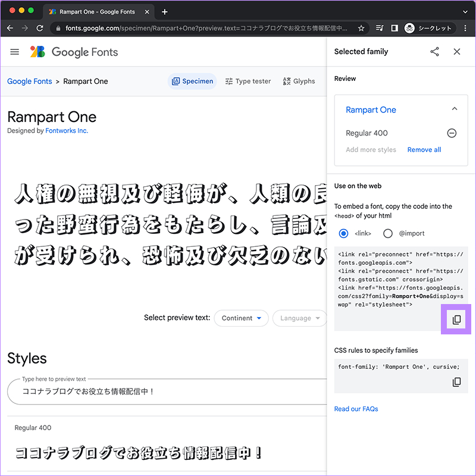Open the hamburger main menu
Viewport: 476px width, 476px height.
point(14,52)
